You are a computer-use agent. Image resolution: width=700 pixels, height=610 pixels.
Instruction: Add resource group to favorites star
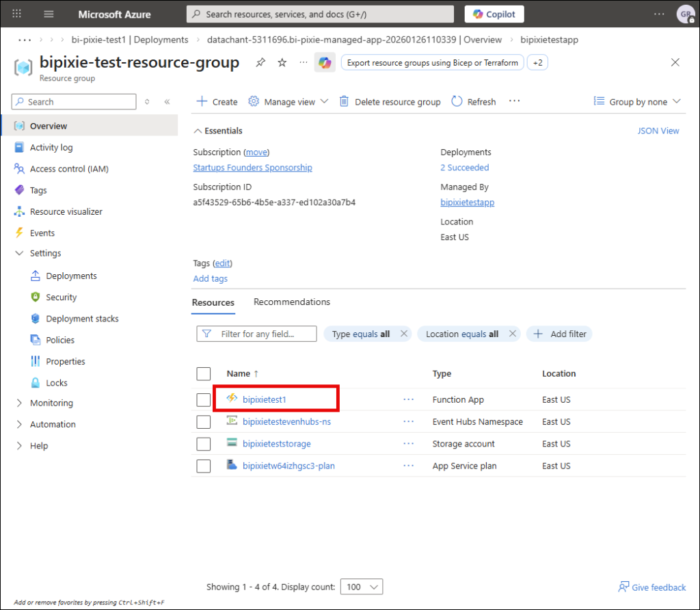click(x=282, y=63)
